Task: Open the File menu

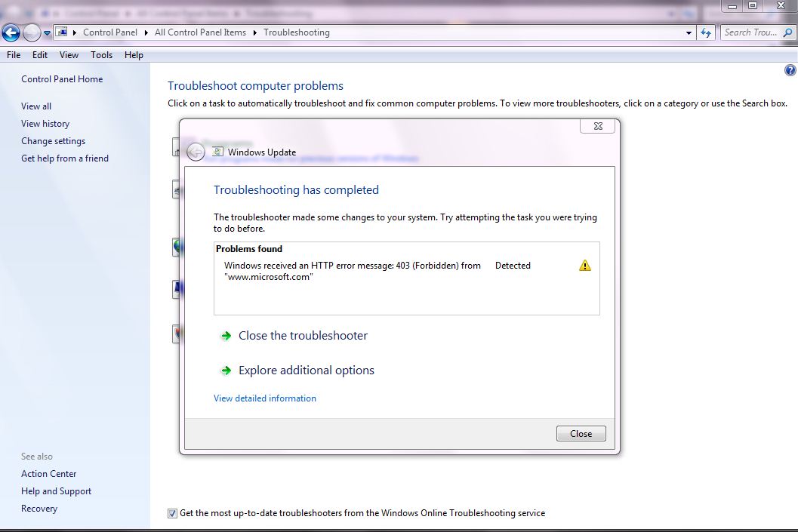Action: pyautogui.click(x=14, y=55)
